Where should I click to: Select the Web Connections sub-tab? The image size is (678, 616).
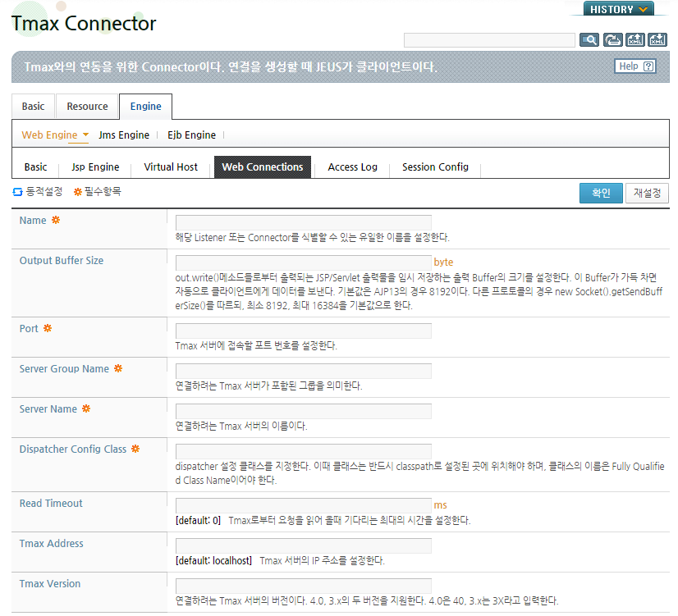coord(263,167)
